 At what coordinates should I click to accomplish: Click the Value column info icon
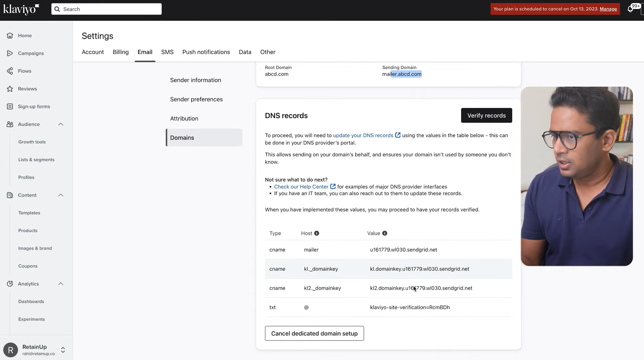point(385,233)
